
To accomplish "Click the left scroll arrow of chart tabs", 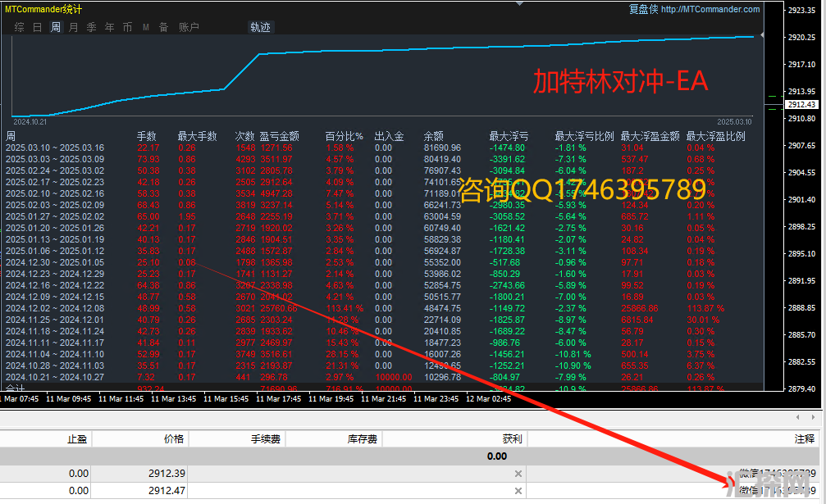I will tap(798, 417).
